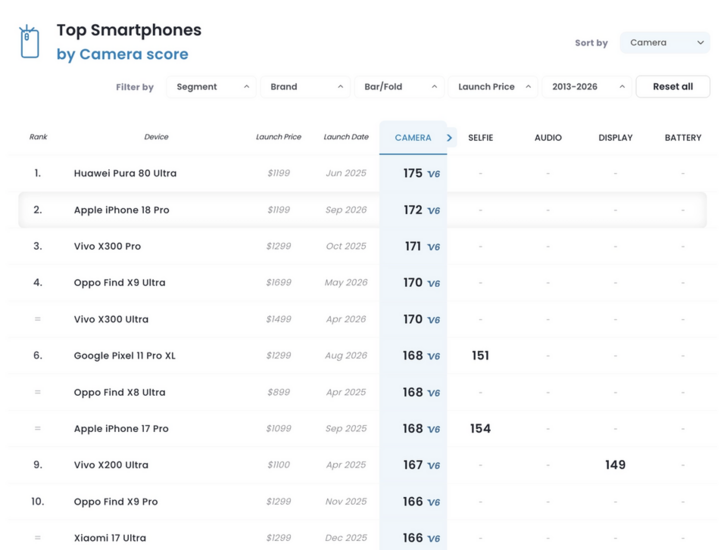Click the Sep 2026 launch date
727x550 pixels.
click(x=346, y=210)
